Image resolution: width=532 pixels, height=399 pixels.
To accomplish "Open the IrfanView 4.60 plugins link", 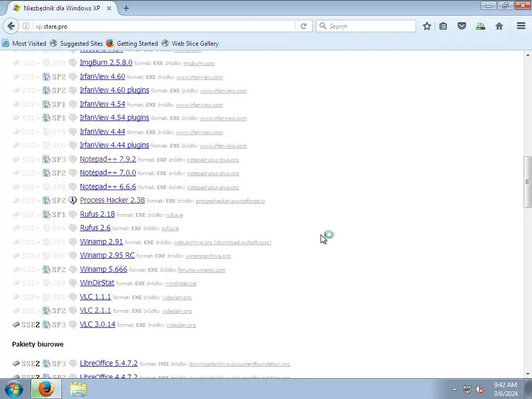I will (114, 90).
